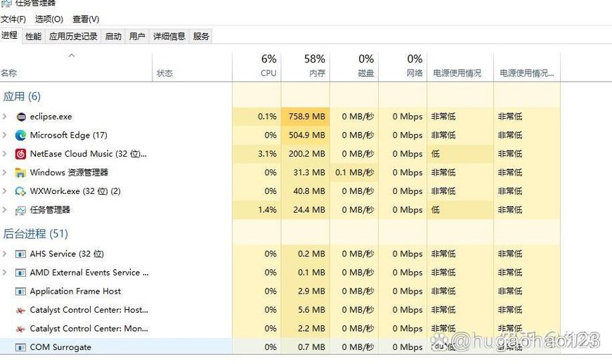
Task: Select the COM Surrogate process name
Action: click(60, 347)
